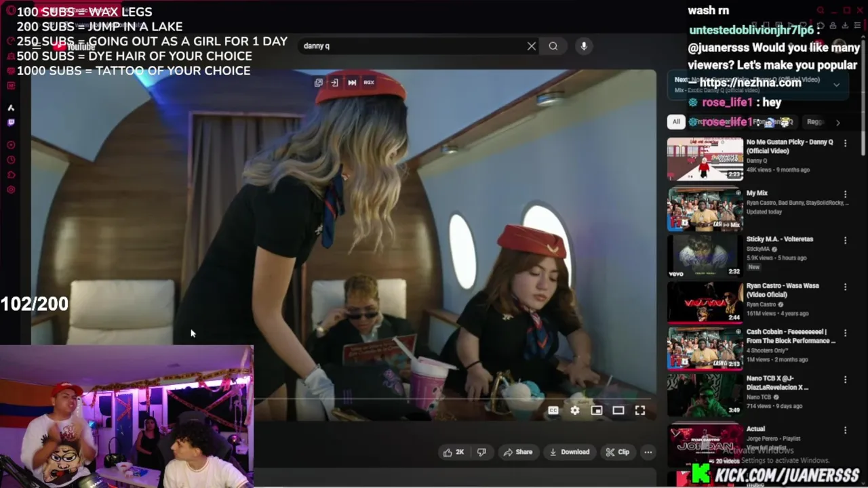Screen dimensions: 868x488
Task: Like the video with 2K likes
Action: click(x=454, y=452)
